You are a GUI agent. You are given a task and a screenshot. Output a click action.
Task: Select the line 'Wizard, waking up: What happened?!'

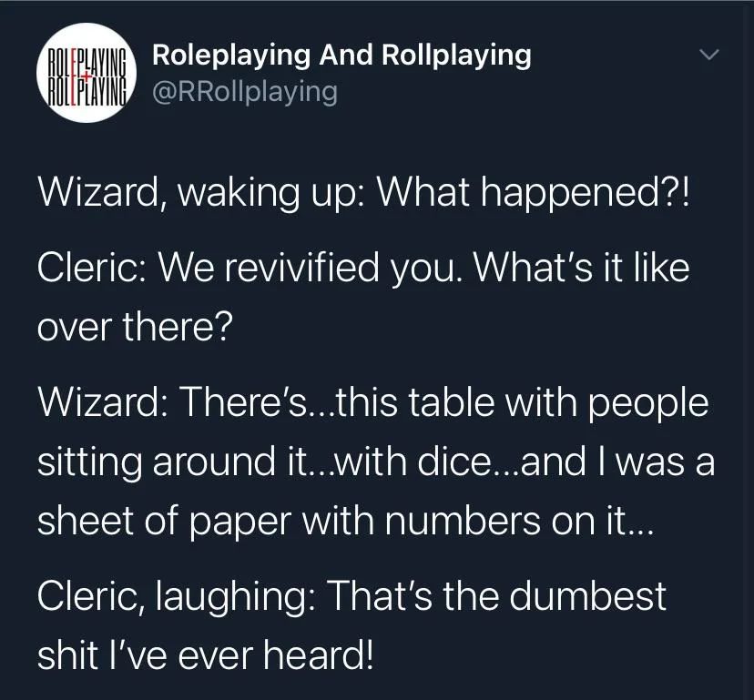[363, 193]
